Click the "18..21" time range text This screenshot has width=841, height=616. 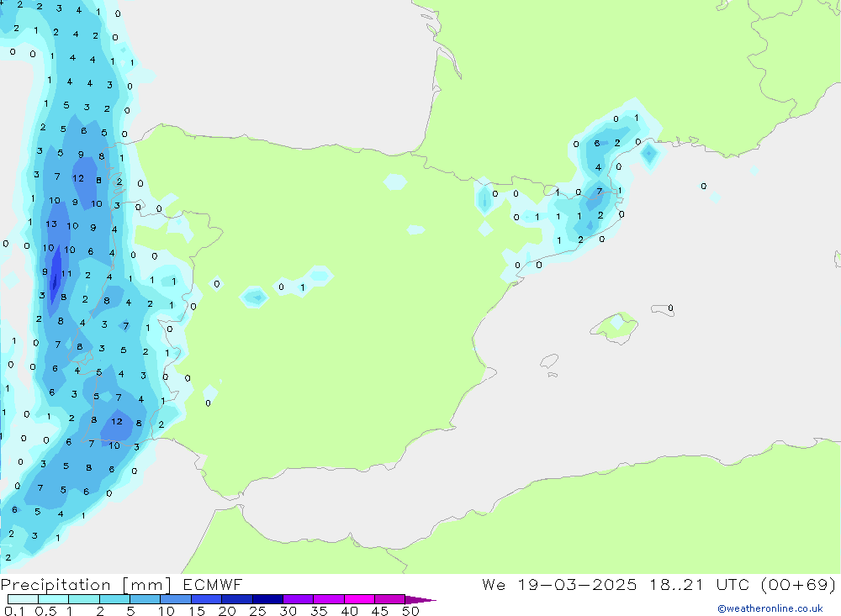coord(676,584)
